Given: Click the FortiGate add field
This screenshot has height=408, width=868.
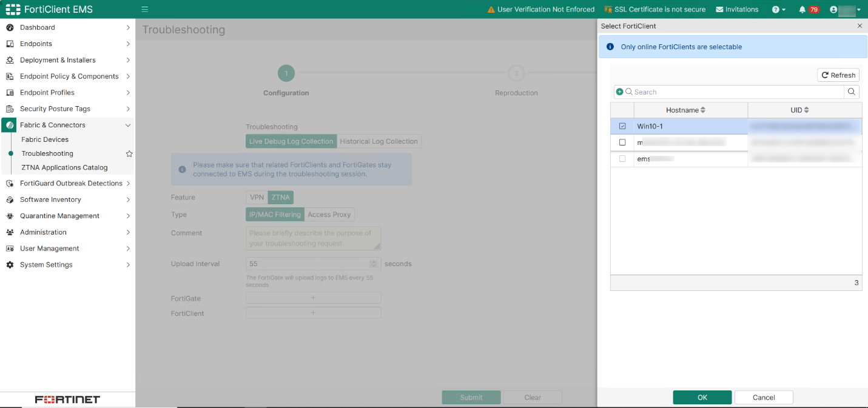Looking at the screenshot, I should click(x=314, y=298).
